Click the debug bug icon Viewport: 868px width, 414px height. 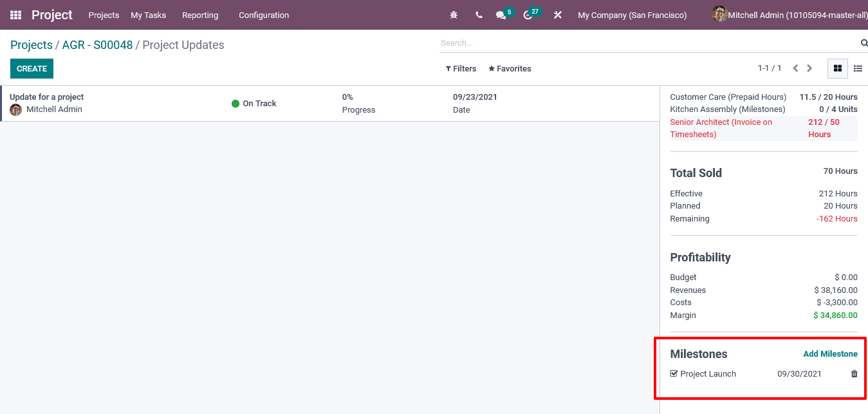(454, 15)
